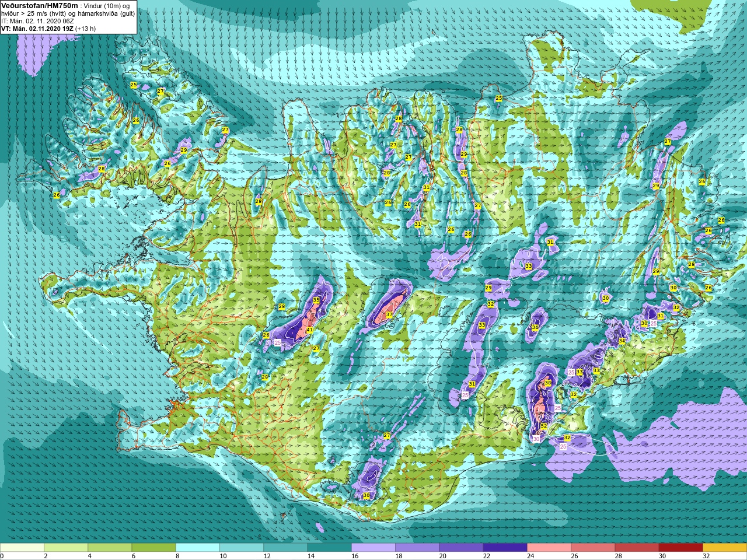This screenshot has height=560, width=747.
Task: Click the 12–14 m/s teal legend swatch
Action: click(285, 548)
